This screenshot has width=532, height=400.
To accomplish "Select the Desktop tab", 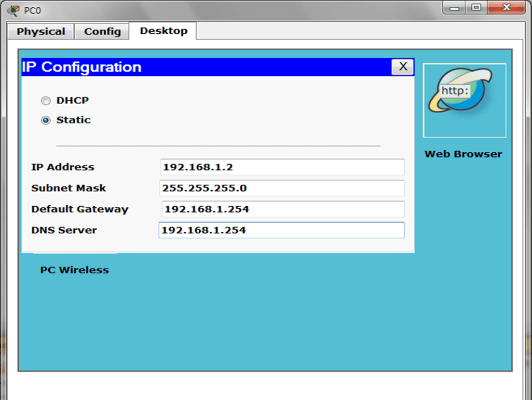I will [163, 31].
